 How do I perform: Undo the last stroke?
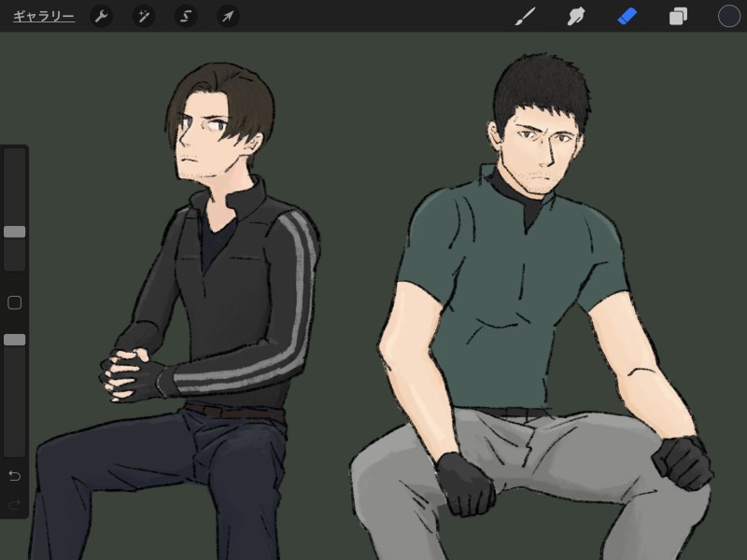tap(14, 476)
